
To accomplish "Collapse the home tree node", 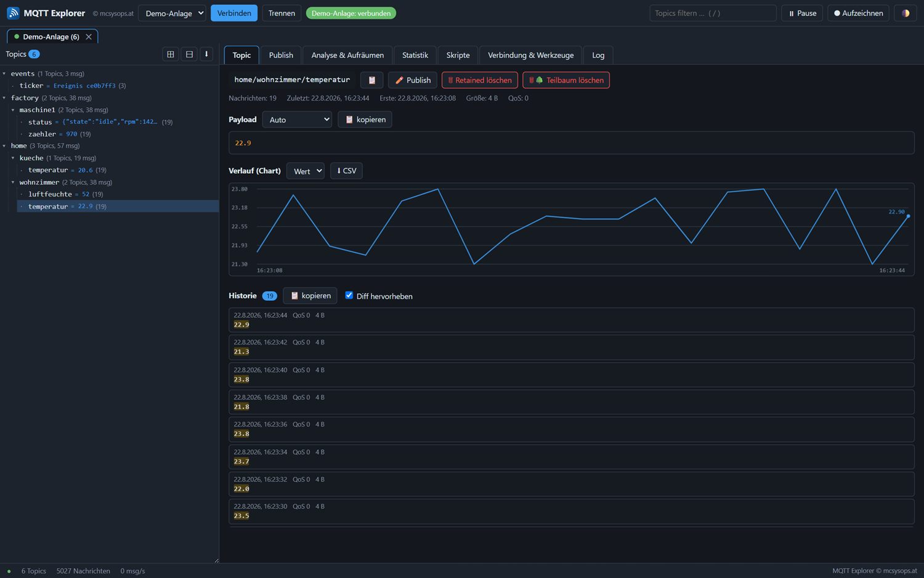I will (x=4, y=146).
